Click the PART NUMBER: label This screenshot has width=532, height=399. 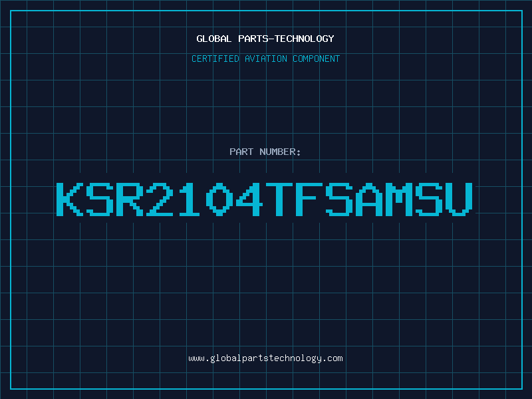pos(265,152)
